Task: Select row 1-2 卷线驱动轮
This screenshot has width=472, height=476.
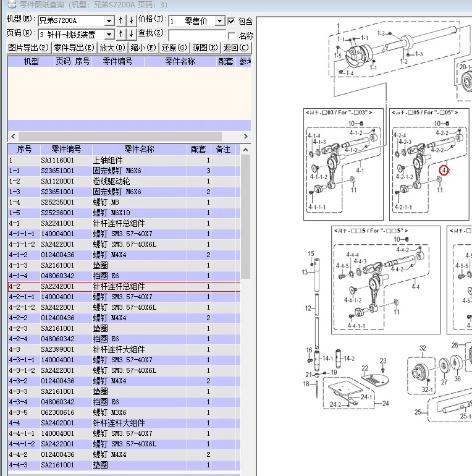Action: coord(124,181)
